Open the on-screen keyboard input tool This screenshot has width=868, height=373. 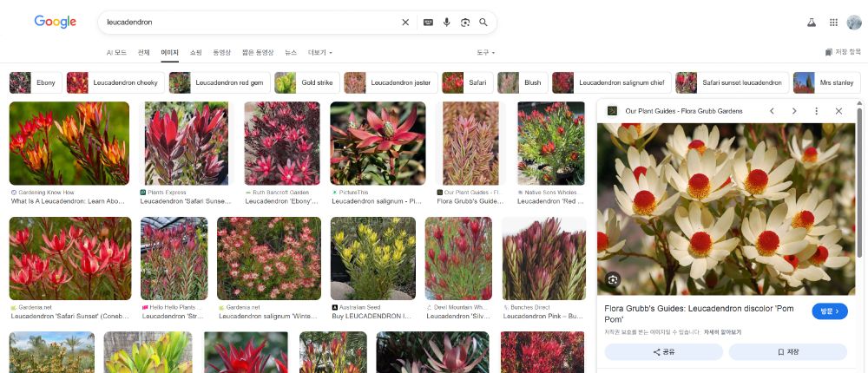point(428,23)
